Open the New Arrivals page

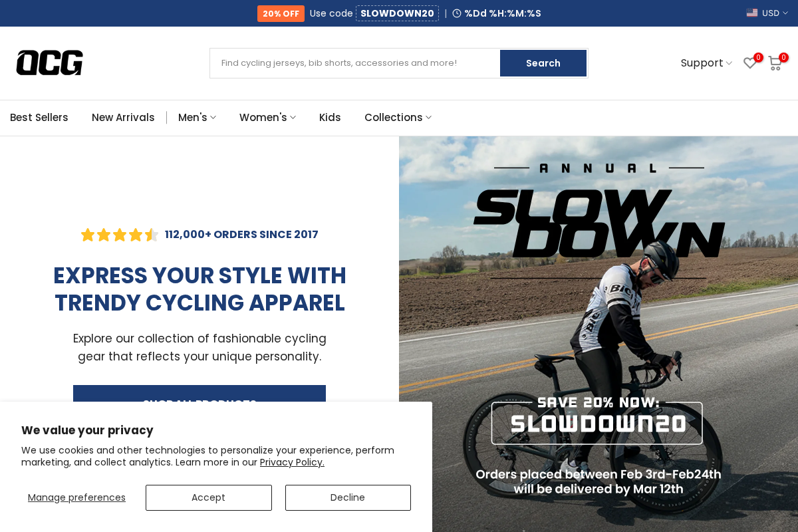click(x=123, y=118)
